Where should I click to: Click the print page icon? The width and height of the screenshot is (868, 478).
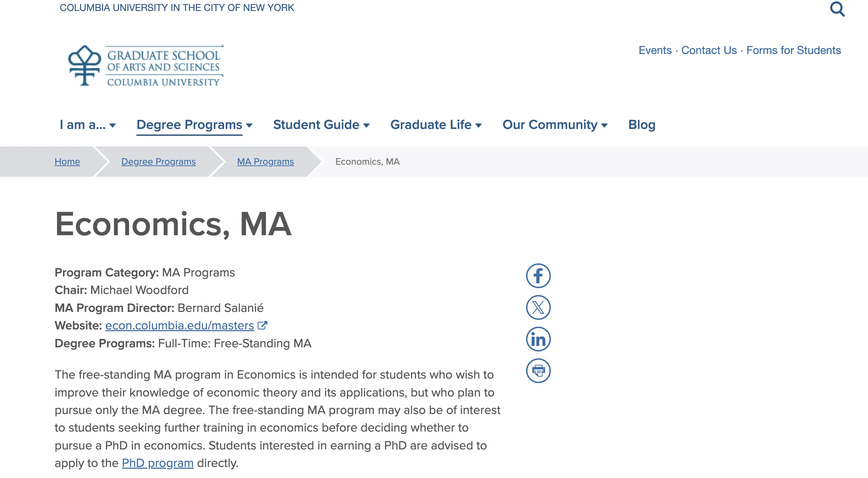pos(538,371)
